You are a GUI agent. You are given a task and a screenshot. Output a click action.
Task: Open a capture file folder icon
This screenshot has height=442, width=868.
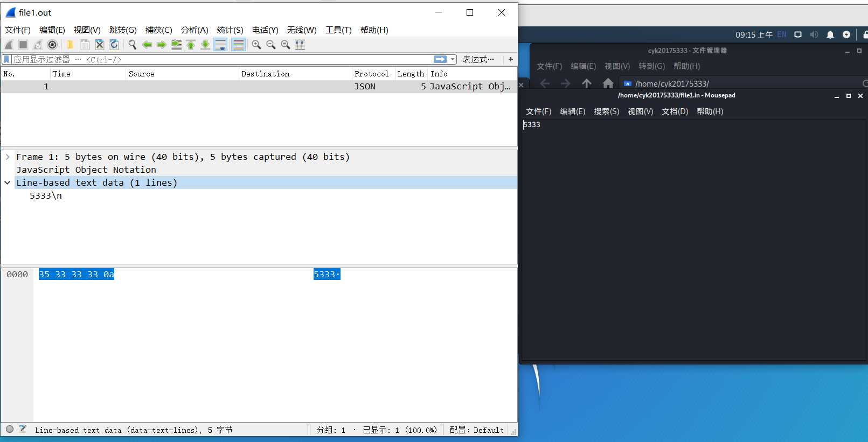pyautogui.click(x=70, y=45)
